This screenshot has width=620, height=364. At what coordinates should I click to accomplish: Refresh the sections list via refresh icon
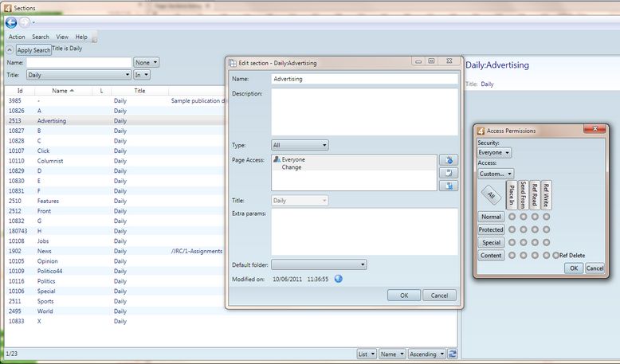point(453,354)
